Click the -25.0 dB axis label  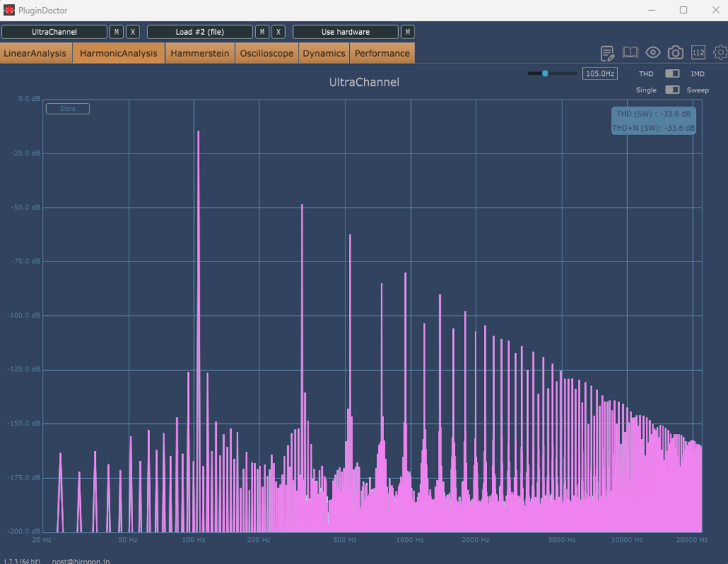click(26, 153)
